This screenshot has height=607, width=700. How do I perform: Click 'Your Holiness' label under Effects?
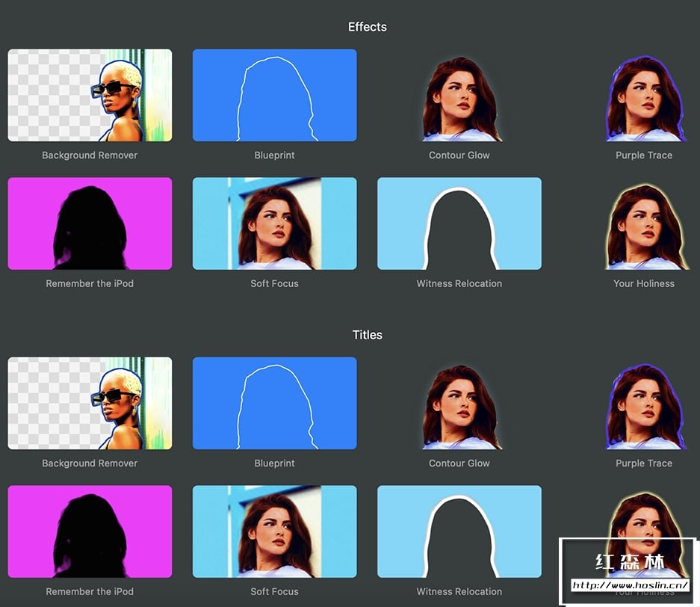pyautogui.click(x=644, y=283)
